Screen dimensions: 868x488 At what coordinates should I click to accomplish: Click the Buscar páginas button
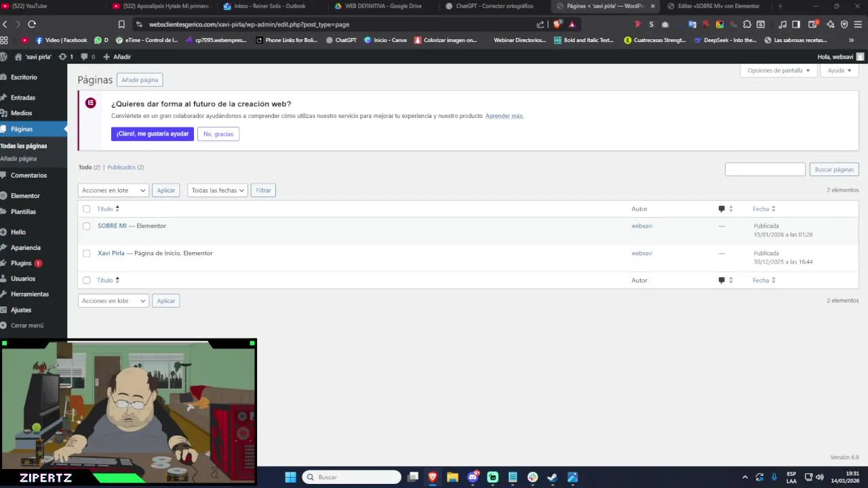point(834,169)
